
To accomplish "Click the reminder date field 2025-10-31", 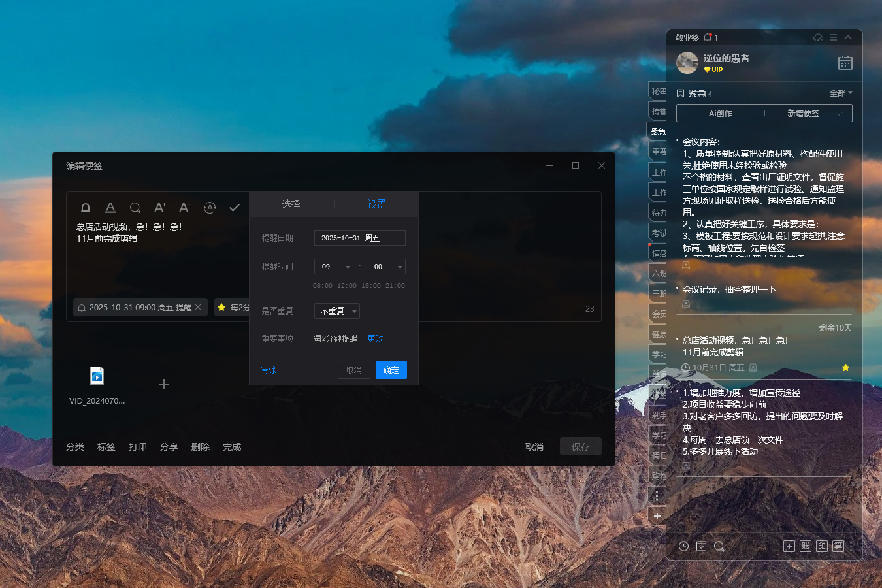I will click(359, 238).
